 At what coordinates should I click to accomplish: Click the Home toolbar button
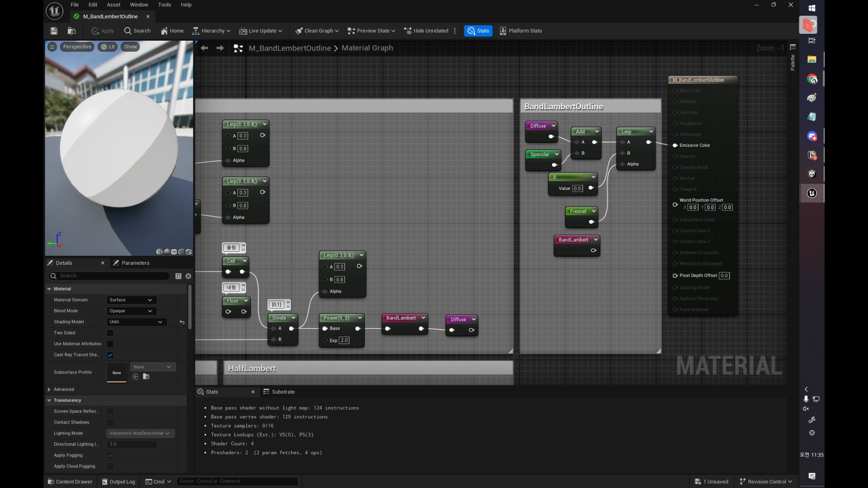click(172, 31)
